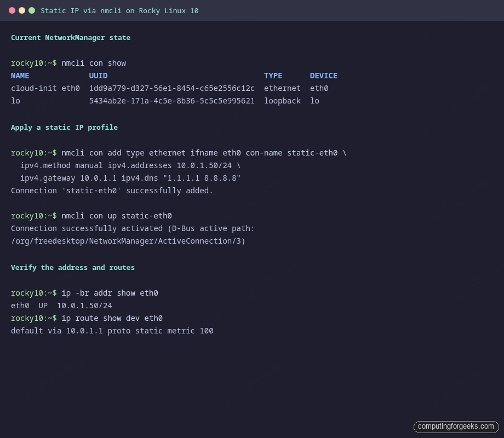Click the red close traffic light
Viewport: 504px width, 438px height.
12,9
